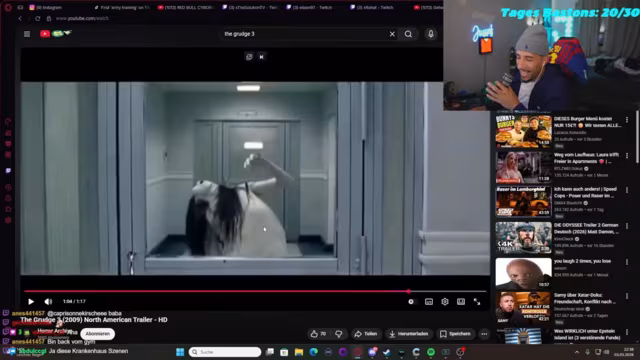Click the taskbar Suche search box

pyautogui.click(x=225, y=352)
